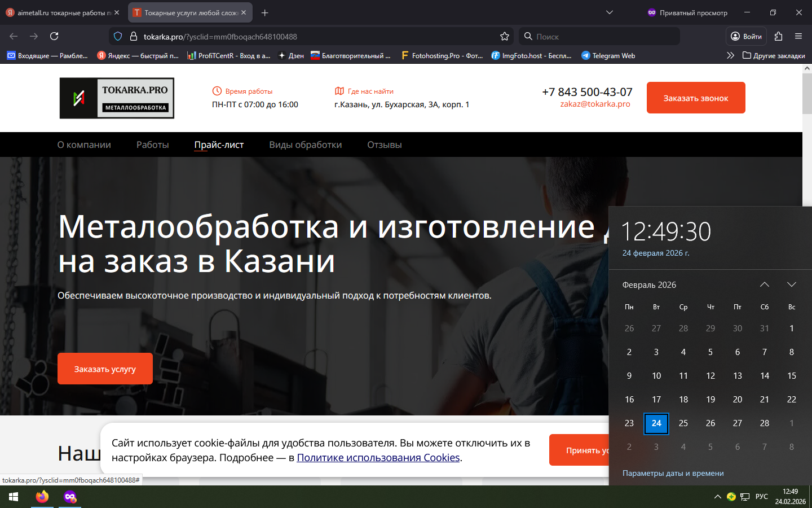The height and width of the screenshot is (508, 812).
Task: Open the Политике использования Cookies link
Action: pos(378,458)
